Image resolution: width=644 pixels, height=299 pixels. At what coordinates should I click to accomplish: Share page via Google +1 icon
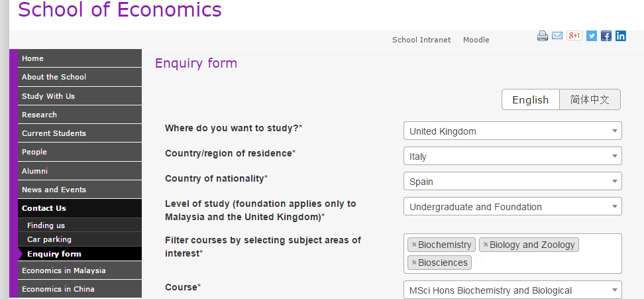click(x=574, y=36)
